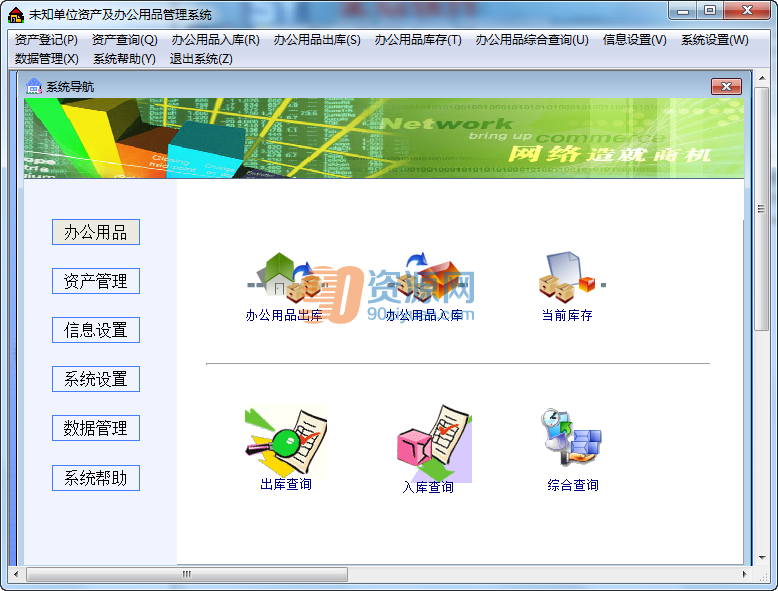
Task: Click the horizontal scrollbar right arrow
Action: (744, 575)
